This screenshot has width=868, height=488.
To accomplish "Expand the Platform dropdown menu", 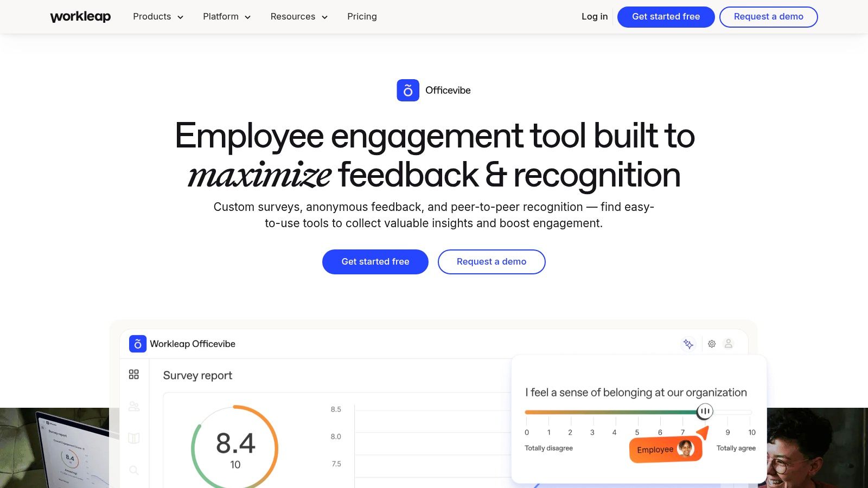I will pyautogui.click(x=227, y=17).
